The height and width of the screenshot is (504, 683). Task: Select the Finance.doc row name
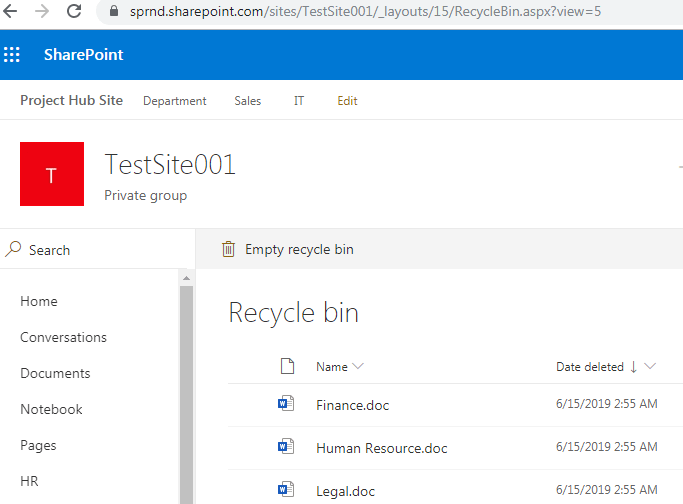coord(352,405)
